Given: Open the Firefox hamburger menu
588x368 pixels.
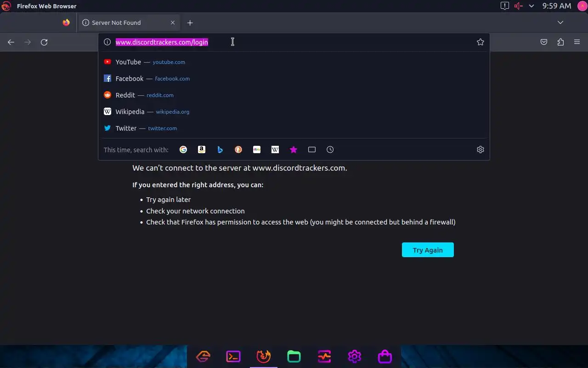Looking at the screenshot, I should click(577, 42).
